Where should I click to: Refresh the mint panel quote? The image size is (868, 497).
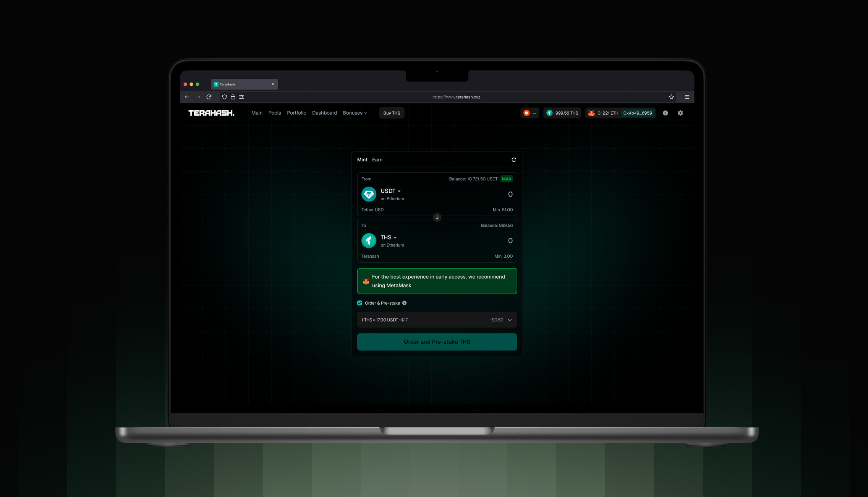[x=514, y=160]
